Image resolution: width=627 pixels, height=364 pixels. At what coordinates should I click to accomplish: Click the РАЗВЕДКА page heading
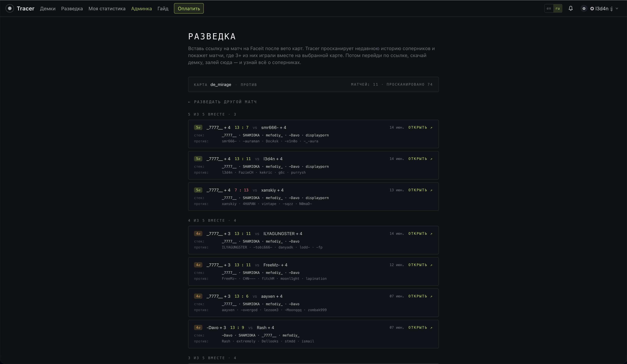coord(212,36)
